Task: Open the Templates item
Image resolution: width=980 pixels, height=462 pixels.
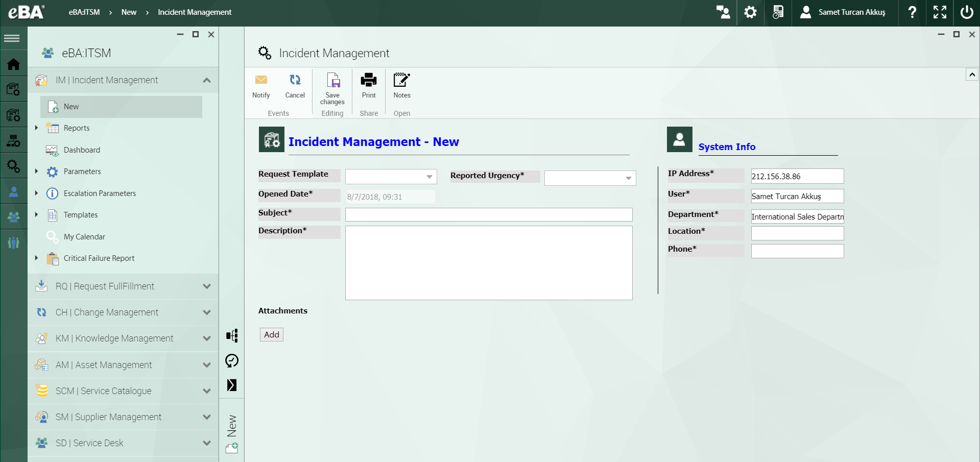Action: click(x=81, y=215)
